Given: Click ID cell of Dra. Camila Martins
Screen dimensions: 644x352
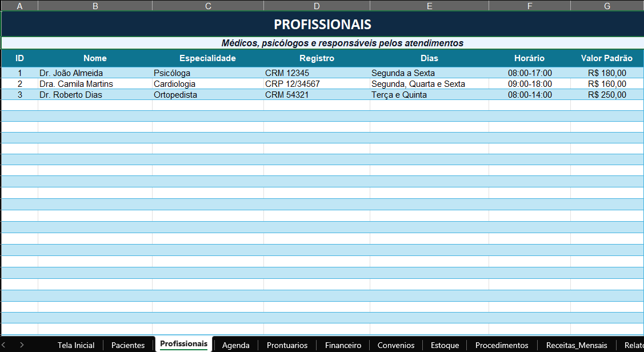Looking at the screenshot, I should coord(19,84).
